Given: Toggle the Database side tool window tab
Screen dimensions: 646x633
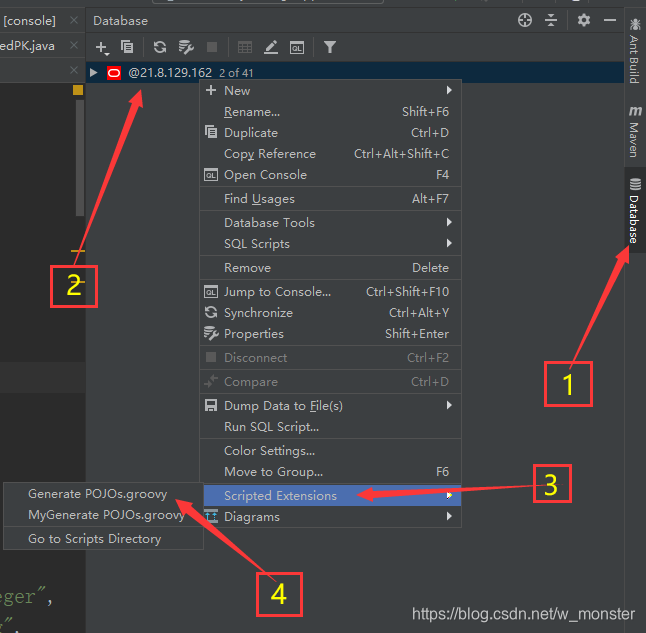Looking at the screenshot, I should (x=634, y=210).
